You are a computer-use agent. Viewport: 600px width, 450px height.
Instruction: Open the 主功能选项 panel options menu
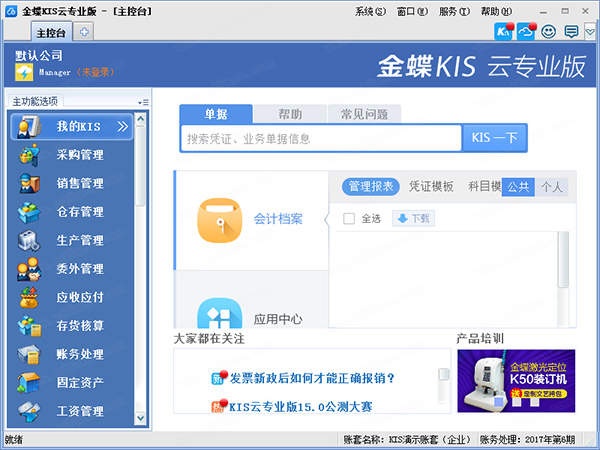[x=145, y=102]
